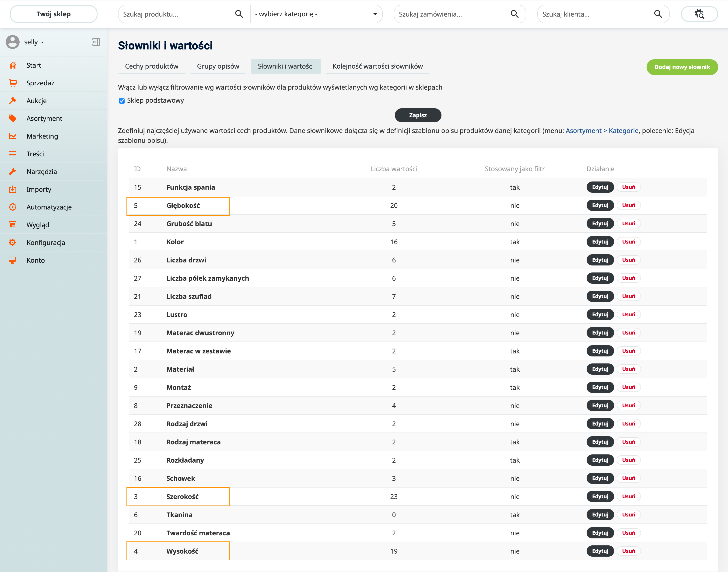Screen dimensions: 728x572
Task: Open Automatyzacje via its gear icon
Action: (13, 207)
